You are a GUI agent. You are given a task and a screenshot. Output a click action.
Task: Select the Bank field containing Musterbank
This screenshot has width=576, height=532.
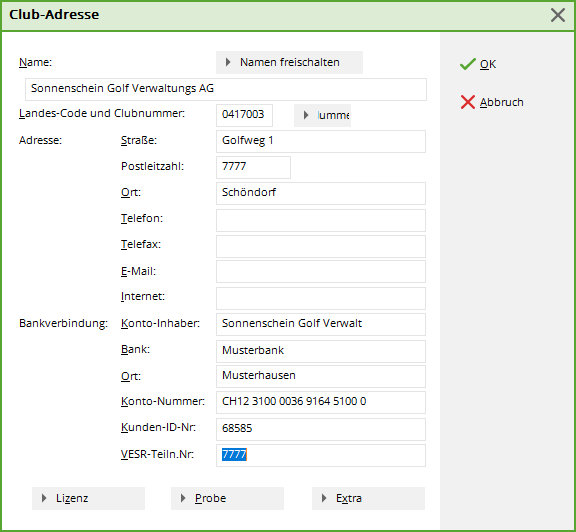coord(321,351)
